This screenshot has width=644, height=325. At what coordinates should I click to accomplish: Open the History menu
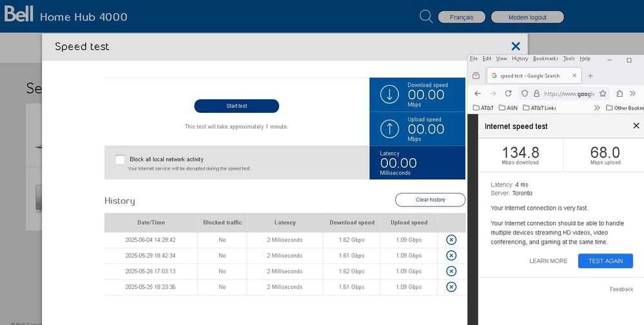520,59
